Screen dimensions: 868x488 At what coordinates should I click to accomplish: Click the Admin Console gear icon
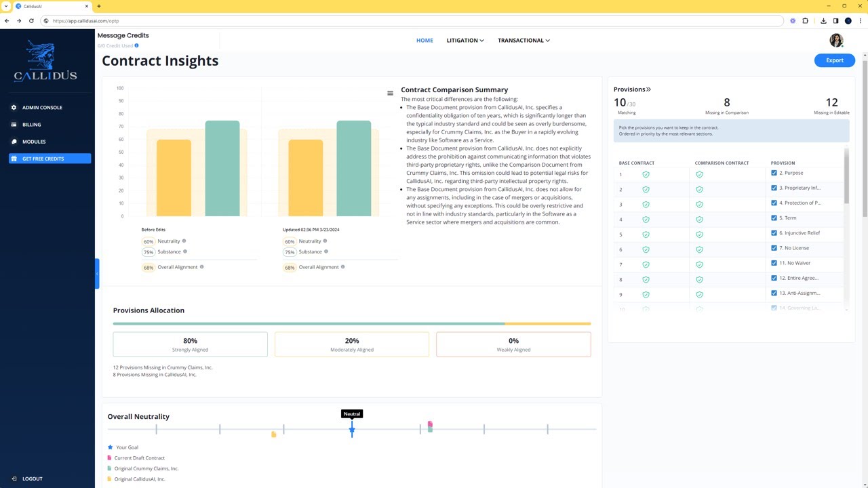point(14,108)
